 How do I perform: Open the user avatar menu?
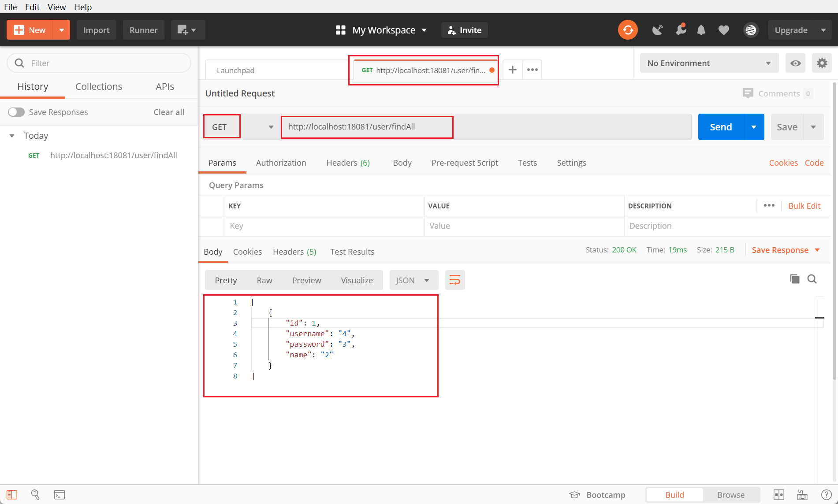point(750,30)
